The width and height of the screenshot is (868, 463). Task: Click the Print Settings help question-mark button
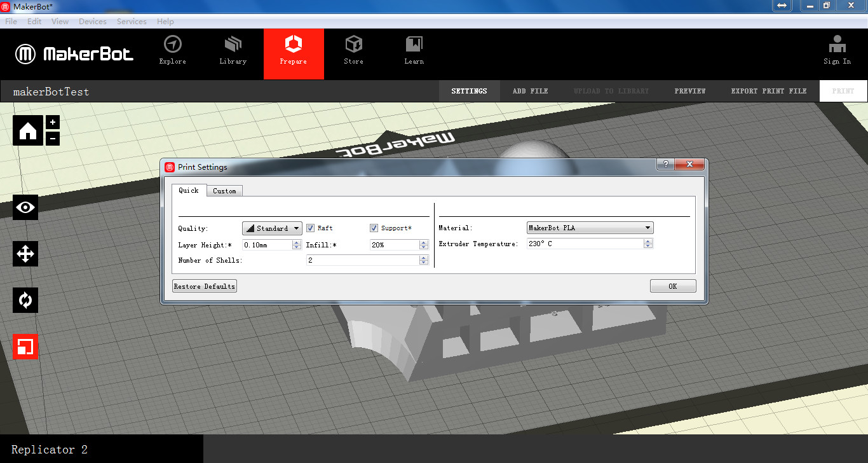[x=665, y=165]
